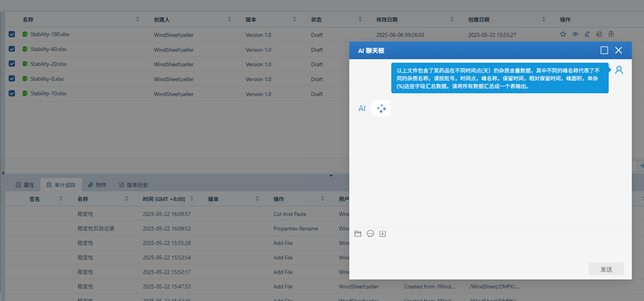The image size is (644, 301).
Task: Switch to the 属性 tab
Action: pos(24,185)
